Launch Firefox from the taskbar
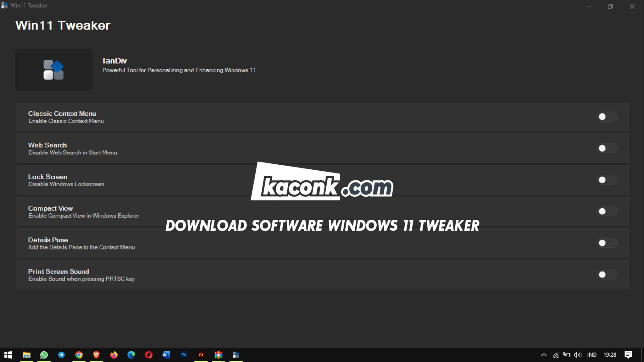The width and height of the screenshot is (644, 362). 114,355
